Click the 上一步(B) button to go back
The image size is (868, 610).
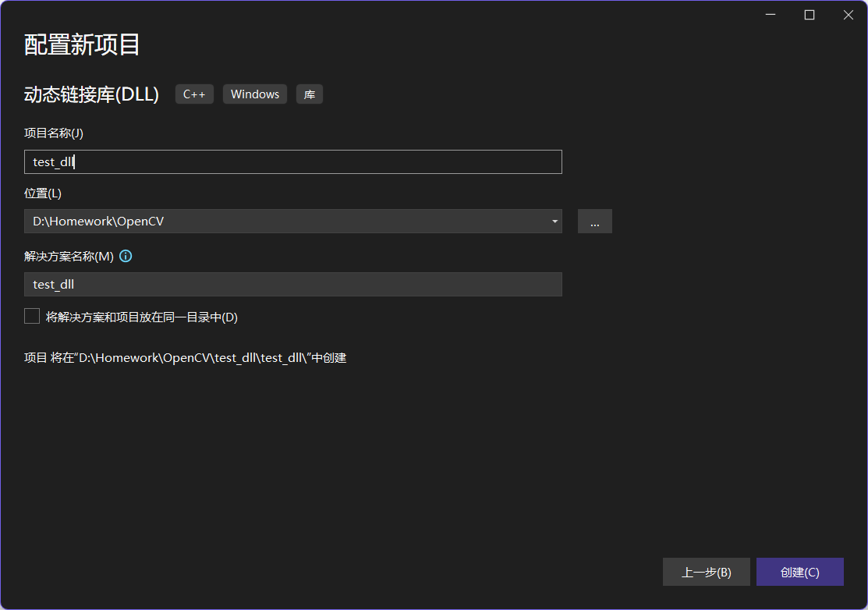point(706,572)
